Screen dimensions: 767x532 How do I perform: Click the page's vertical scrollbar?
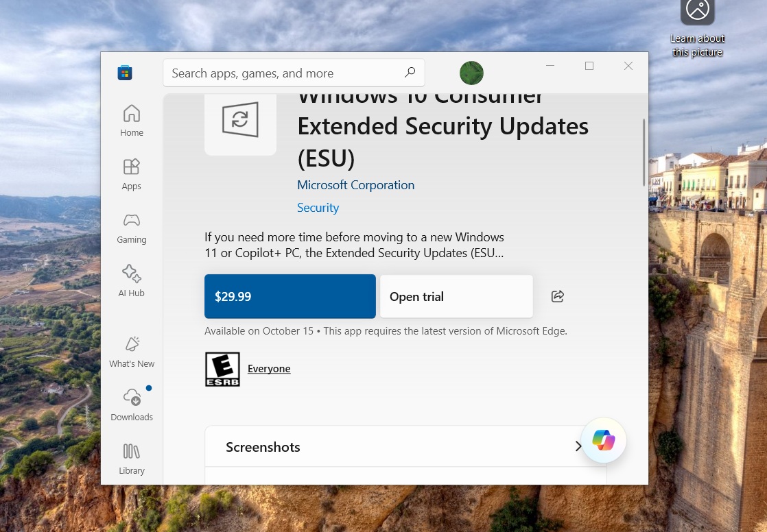[x=644, y=152]
